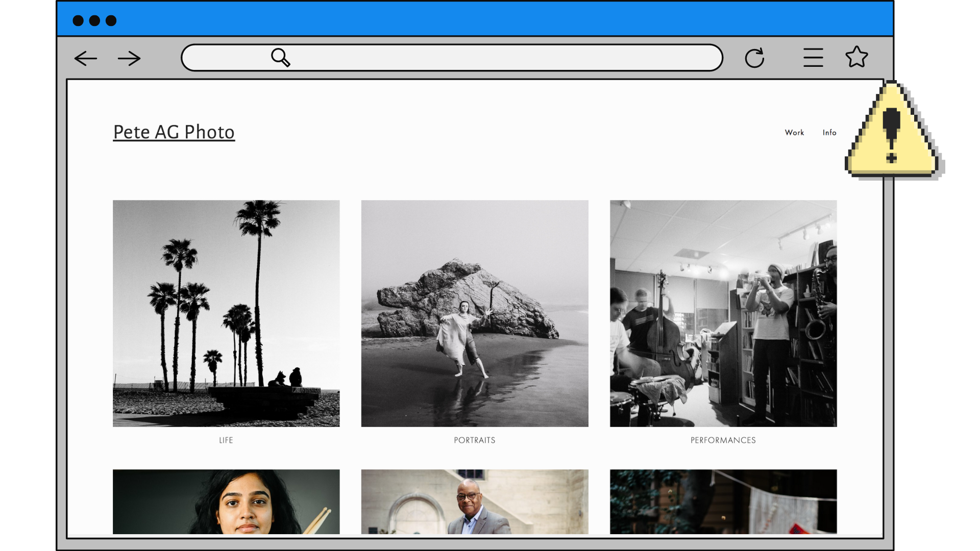Select the woman with drumsticks photo
The height and width of the screenshot is (551, 980).
[226, 502]
